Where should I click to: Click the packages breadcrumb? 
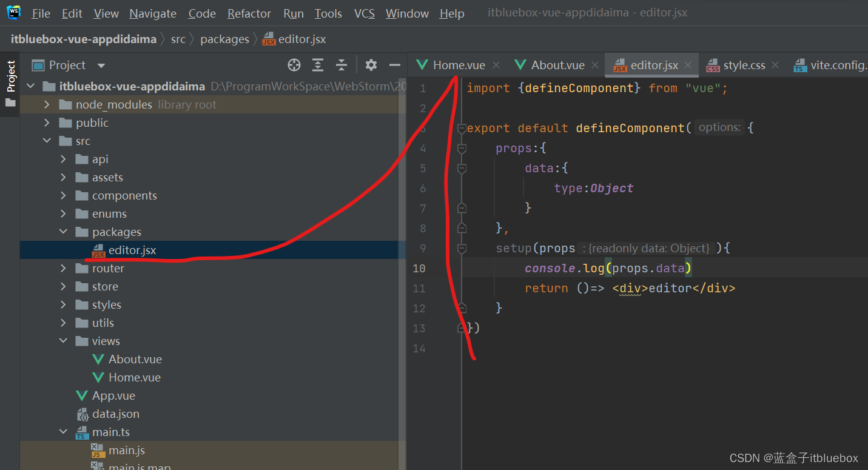224,39
